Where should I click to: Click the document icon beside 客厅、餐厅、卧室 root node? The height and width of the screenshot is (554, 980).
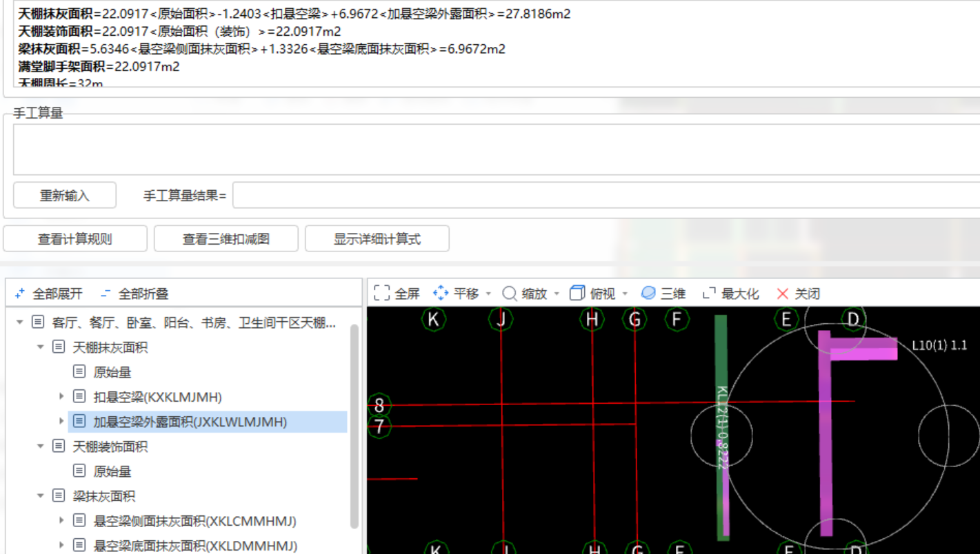[39, 322]
